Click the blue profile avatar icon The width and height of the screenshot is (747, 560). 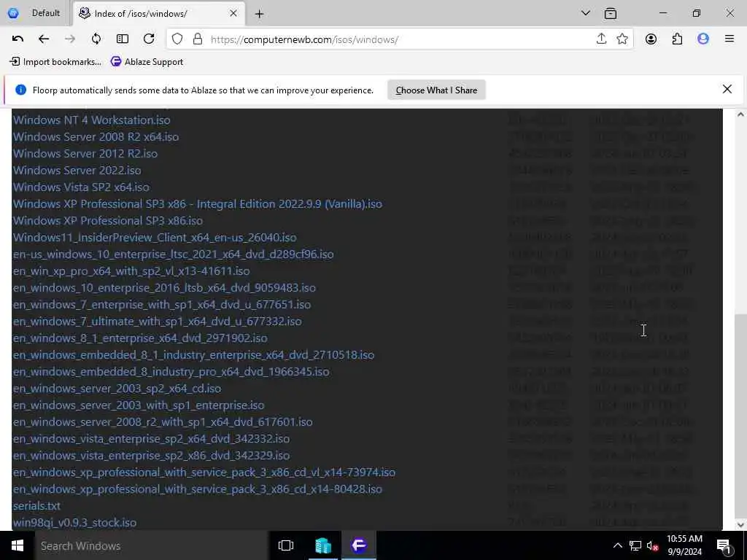(x=703, y=39)
